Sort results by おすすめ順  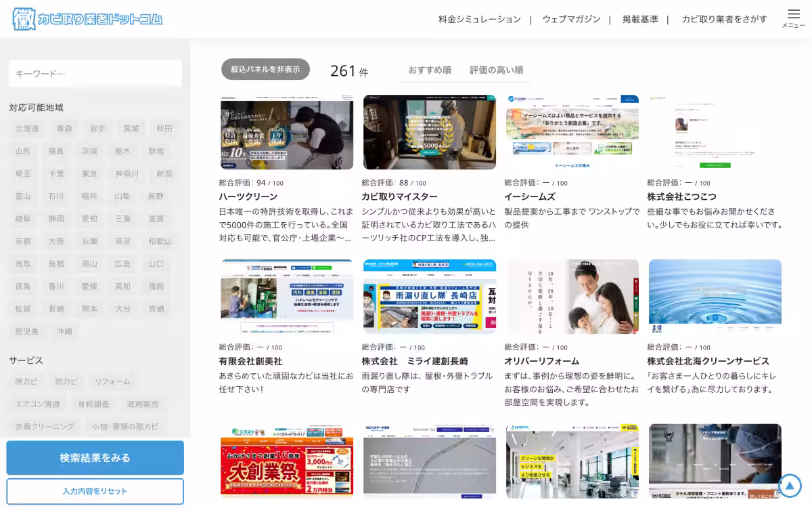[x=429, y=70]
